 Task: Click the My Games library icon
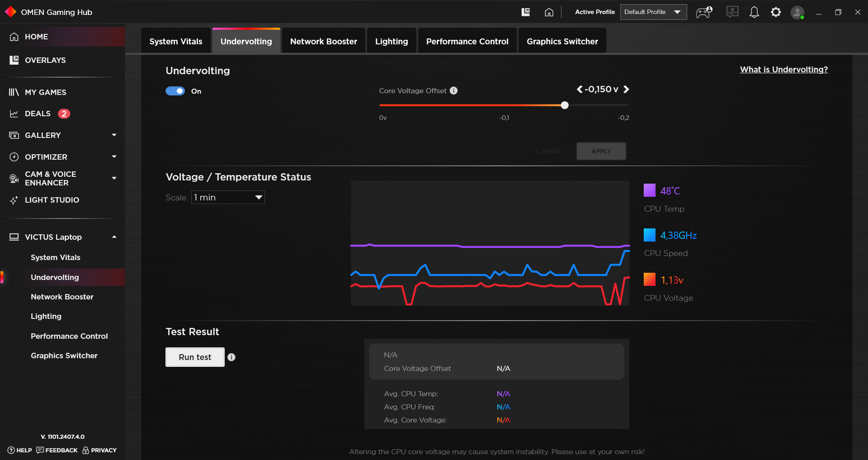pos(14,92)
